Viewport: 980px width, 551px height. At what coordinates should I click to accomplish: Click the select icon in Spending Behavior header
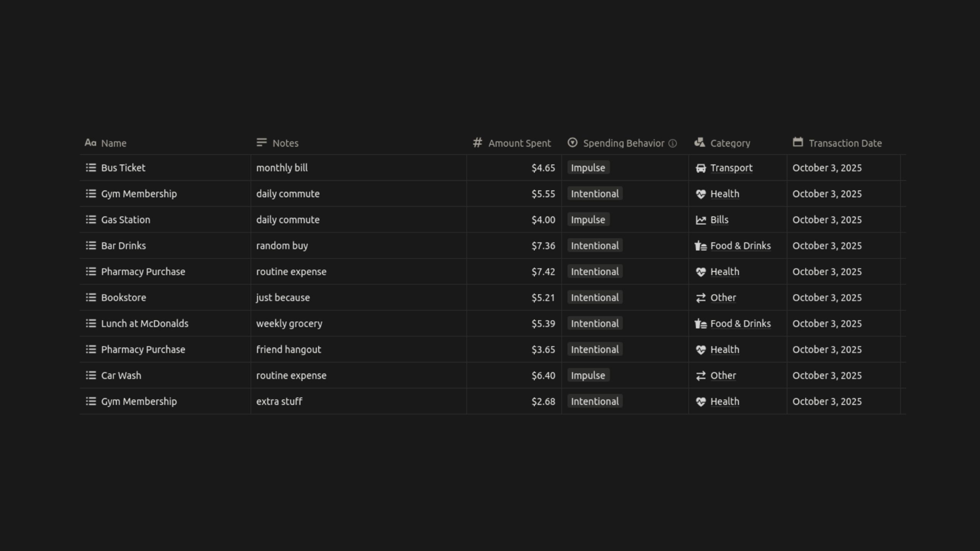point(572,143)
